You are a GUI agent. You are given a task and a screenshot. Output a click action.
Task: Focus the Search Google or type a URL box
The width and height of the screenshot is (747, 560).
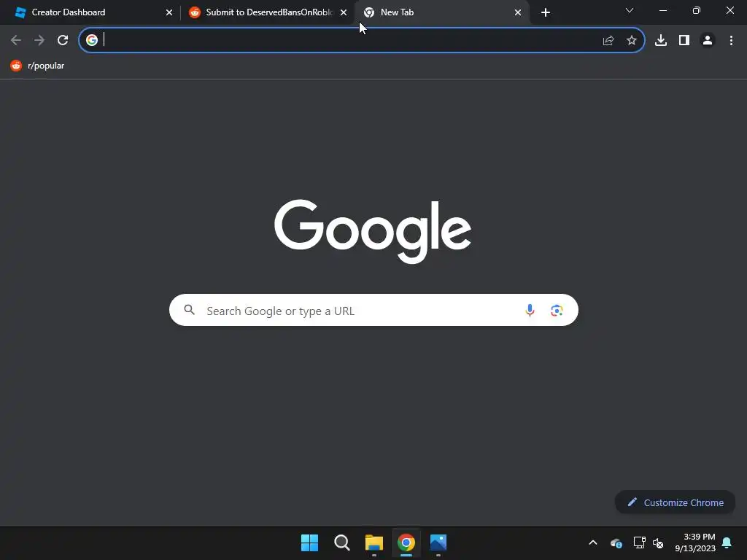pos(373,310)
